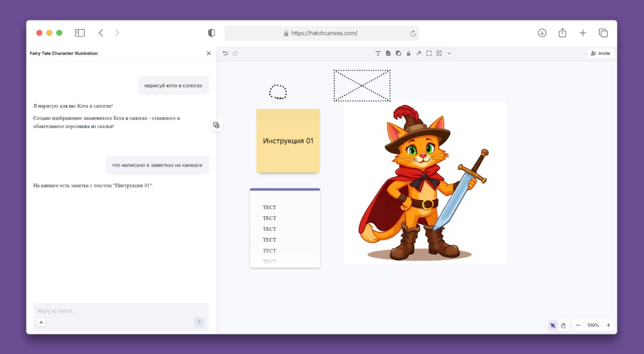This screenshot has width=644, height=354.
Task: Click the copy-to-canvas icon beside chat
Action: [x=217, y=125]
